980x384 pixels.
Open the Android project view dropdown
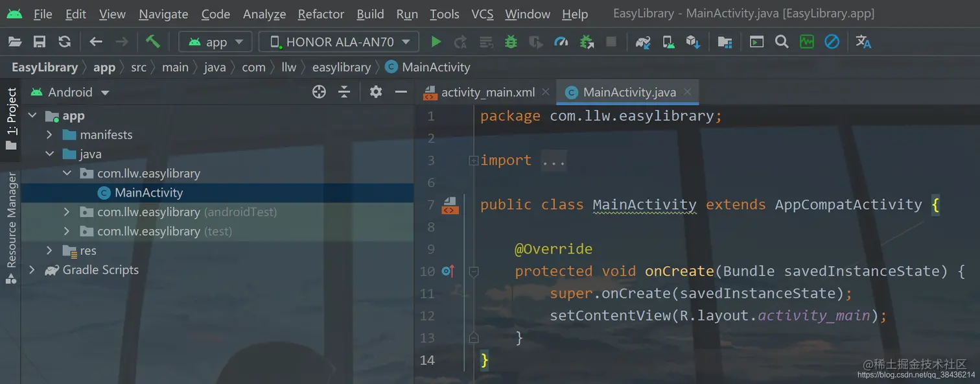(70, 92)
